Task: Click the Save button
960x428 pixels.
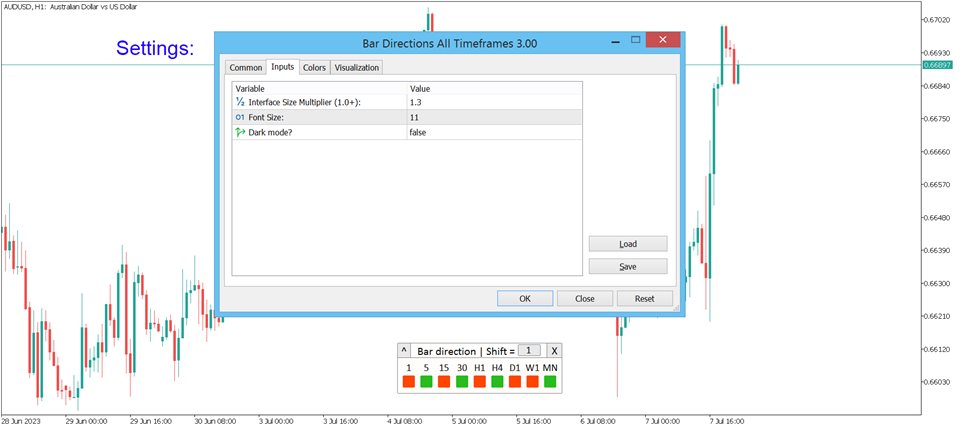Action: coord(628,267)
